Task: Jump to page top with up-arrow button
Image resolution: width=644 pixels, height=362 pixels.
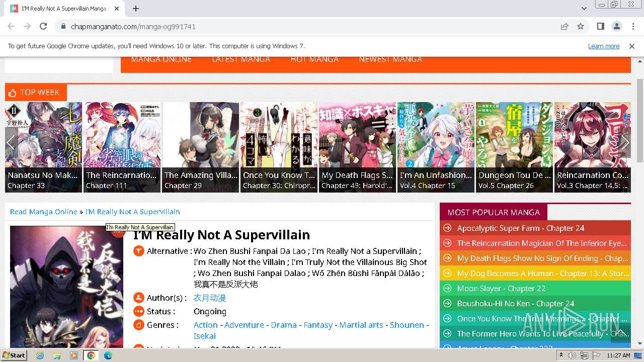Action: [x=620, y=332]
